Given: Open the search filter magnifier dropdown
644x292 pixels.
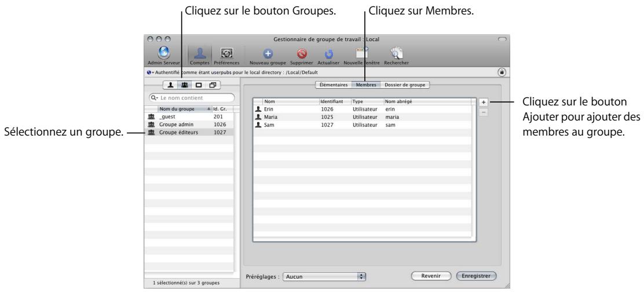Looking at the screenshot, I should pyautogui.click(x=155, y=98).
